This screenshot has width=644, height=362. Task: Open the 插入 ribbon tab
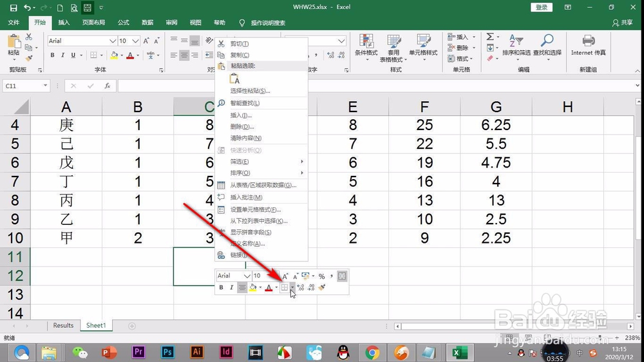[x=64, y=23]
